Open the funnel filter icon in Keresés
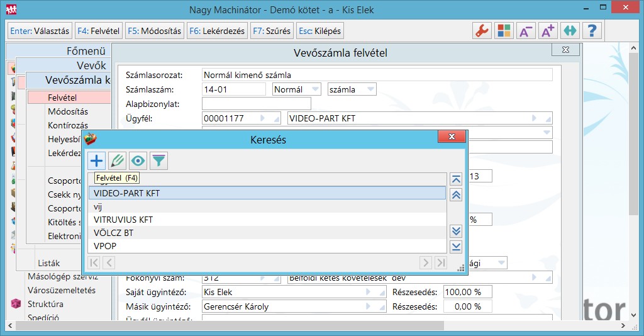This screenshot has height=336, width=644. click(x=158, y=161)
